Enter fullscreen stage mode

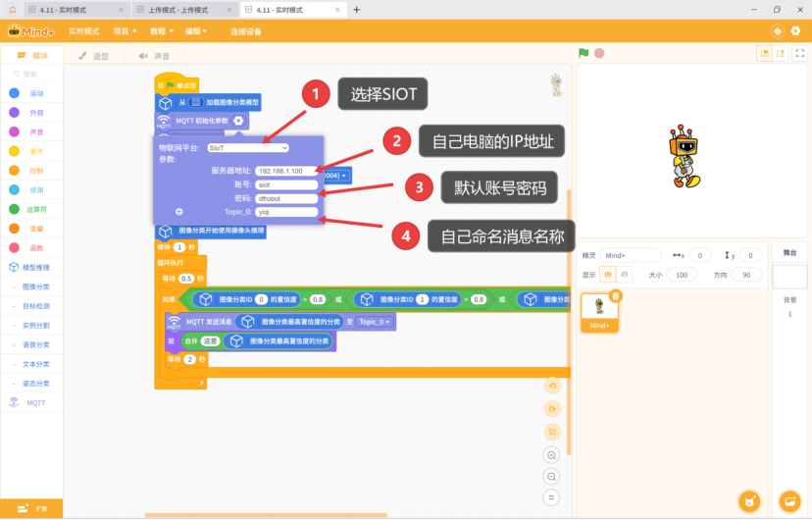[798, 53]
